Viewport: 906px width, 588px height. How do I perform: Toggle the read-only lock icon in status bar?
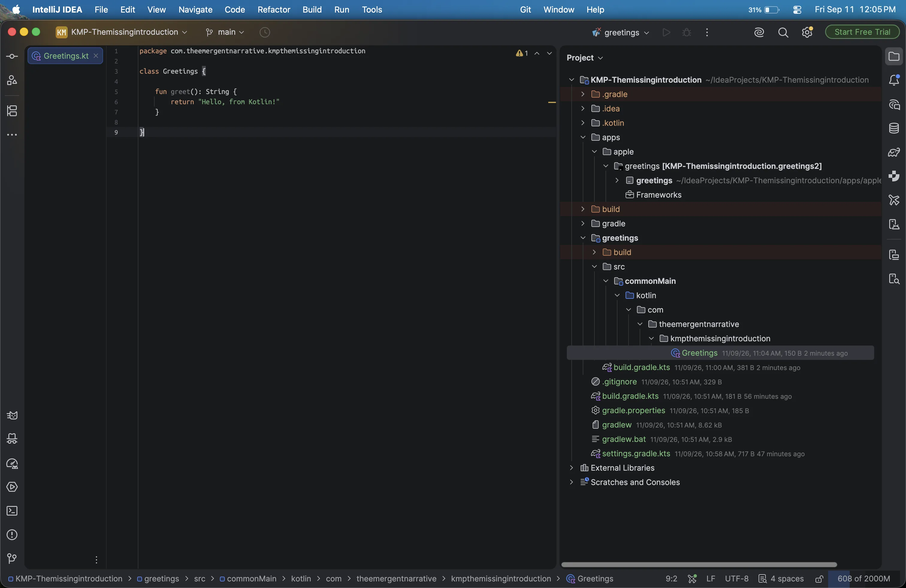coord(819,578)
